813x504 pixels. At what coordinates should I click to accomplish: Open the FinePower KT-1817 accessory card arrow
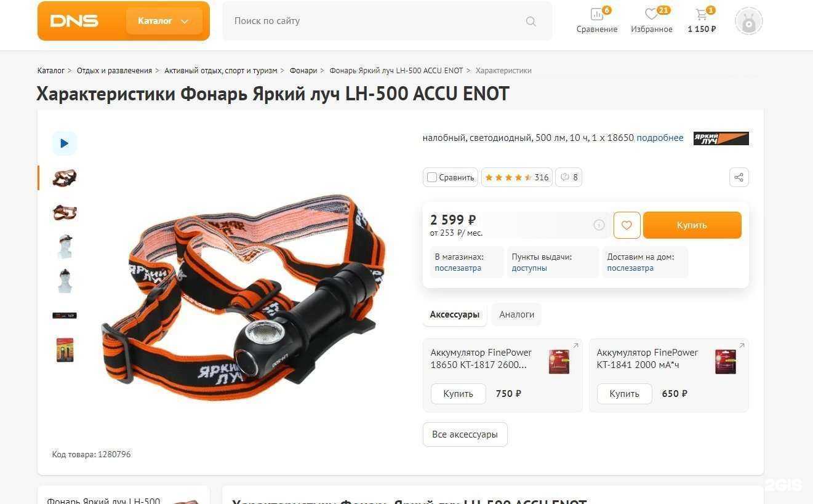pyautogui.click(x=576, y=346)
